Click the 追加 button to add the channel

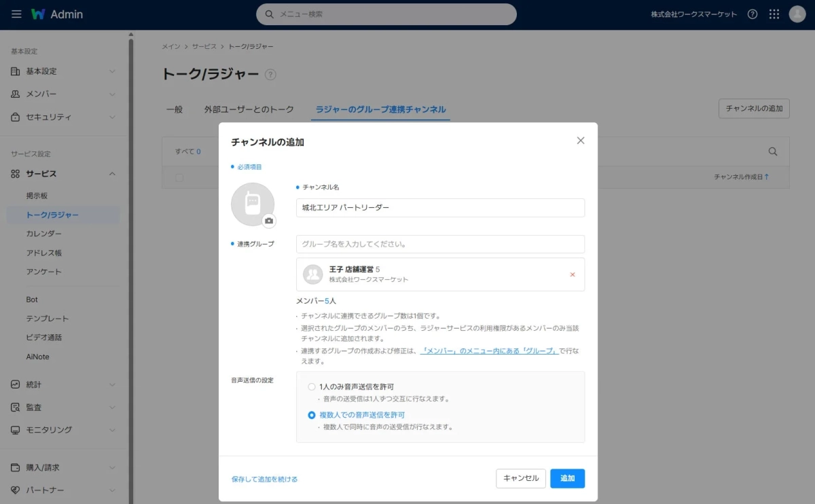coord(567,478)
